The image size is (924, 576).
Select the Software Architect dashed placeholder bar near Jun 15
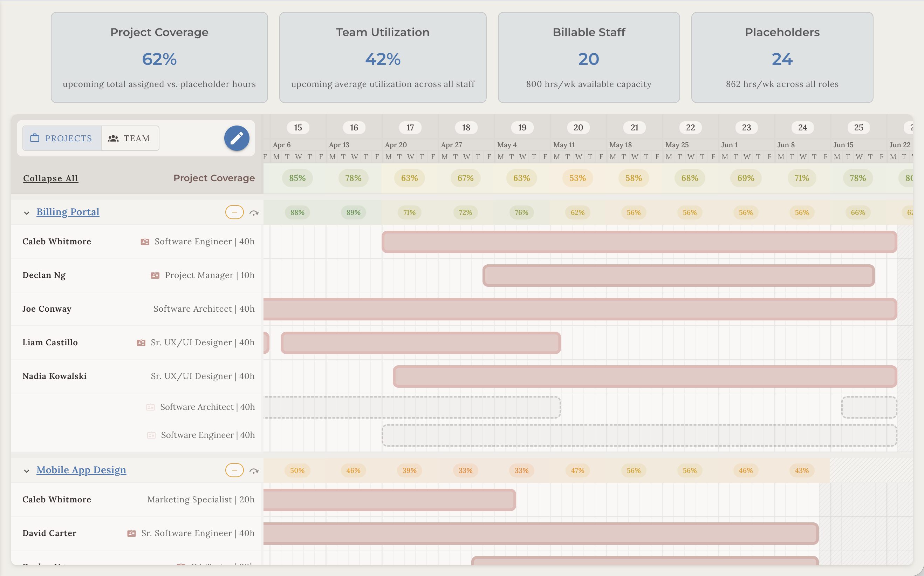tap(869, 407)
